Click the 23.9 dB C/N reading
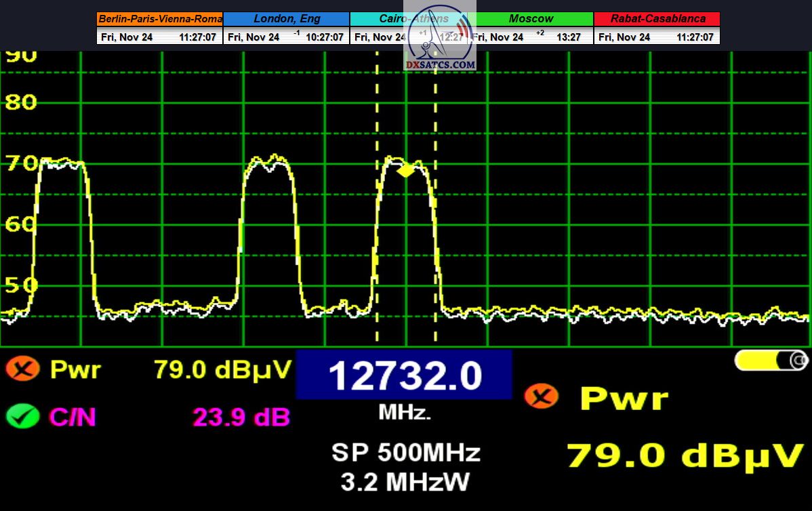 (x=241, y=417)
